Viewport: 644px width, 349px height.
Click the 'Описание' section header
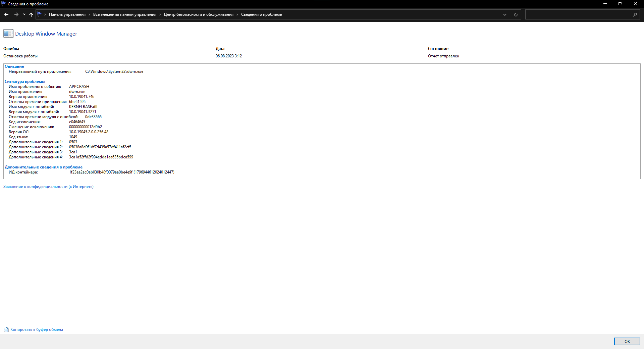14,66
